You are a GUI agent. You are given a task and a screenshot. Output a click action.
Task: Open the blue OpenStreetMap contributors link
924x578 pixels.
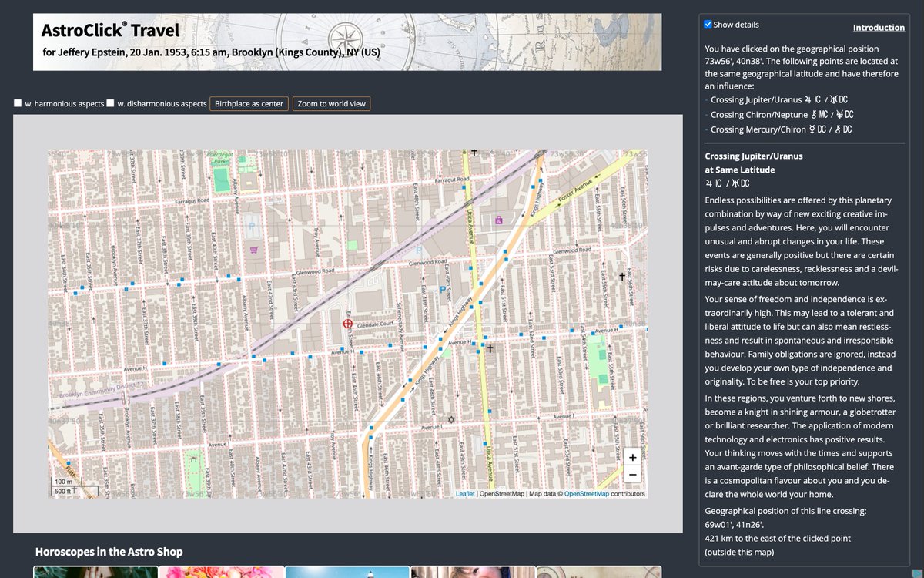pyautogui.click(x=587, y=494)
